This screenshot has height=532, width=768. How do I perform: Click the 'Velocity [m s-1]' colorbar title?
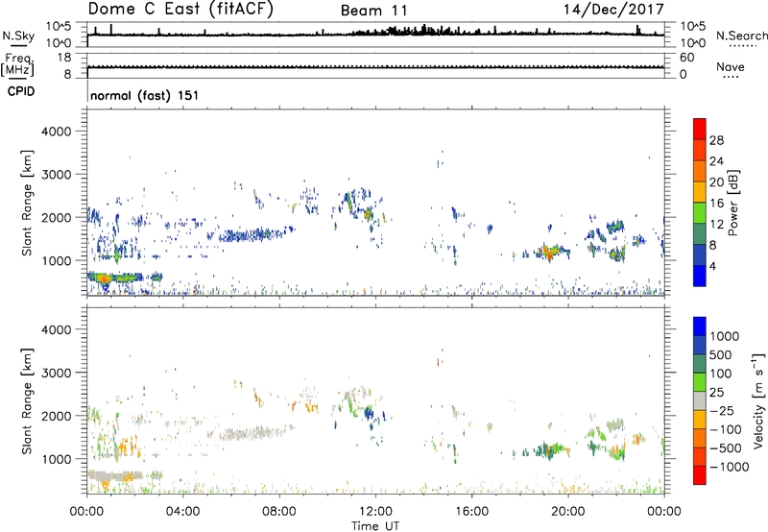point(758,400)
